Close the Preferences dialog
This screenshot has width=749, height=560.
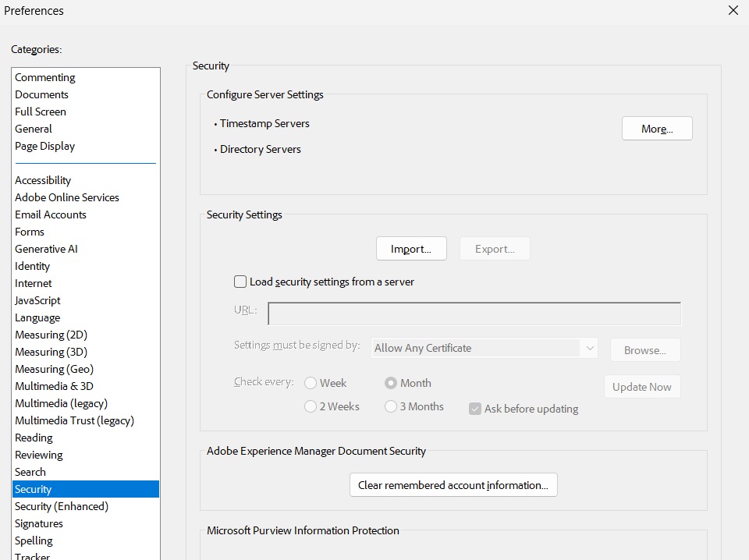pyautogui.click(x=733, y=10)
